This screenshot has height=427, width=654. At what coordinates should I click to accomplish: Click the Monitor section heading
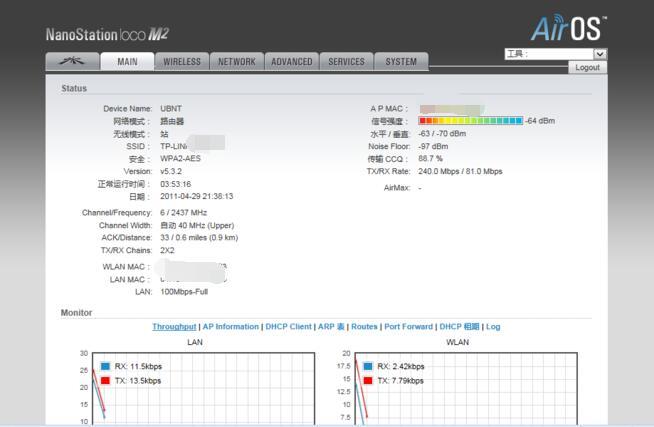[x=76, y=313]
